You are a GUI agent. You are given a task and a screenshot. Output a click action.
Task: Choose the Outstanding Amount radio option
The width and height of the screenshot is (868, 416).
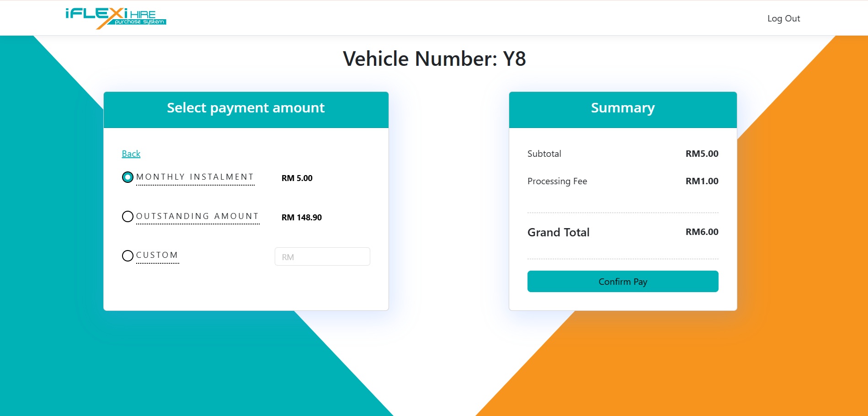pyautogui.click(x=128, y=216)
